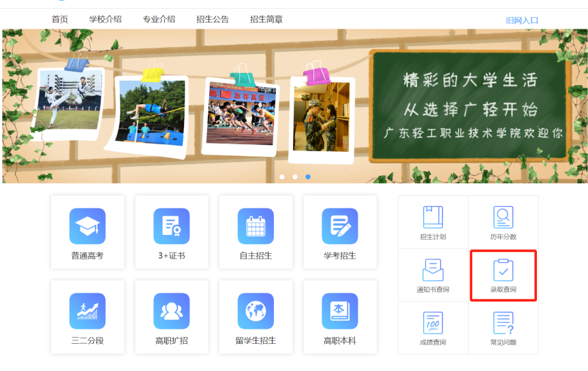Open the 三二分段 growth chart icon
Viewport: 588px width, 371px height.
[87, 311]
